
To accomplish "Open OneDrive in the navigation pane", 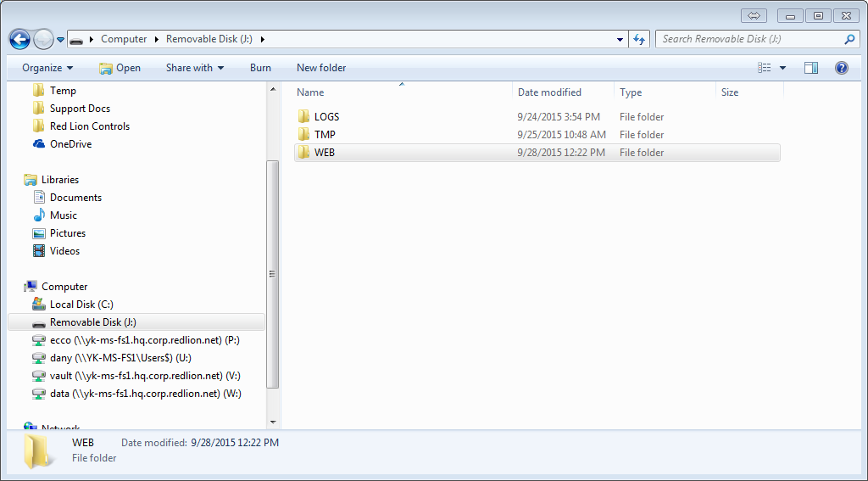I will [x=70, y=143].
